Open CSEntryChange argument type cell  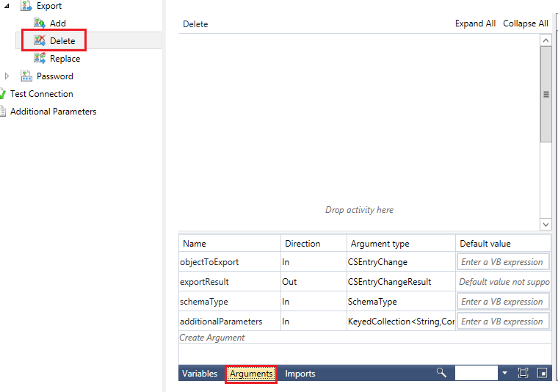click(x=401, y=262)
